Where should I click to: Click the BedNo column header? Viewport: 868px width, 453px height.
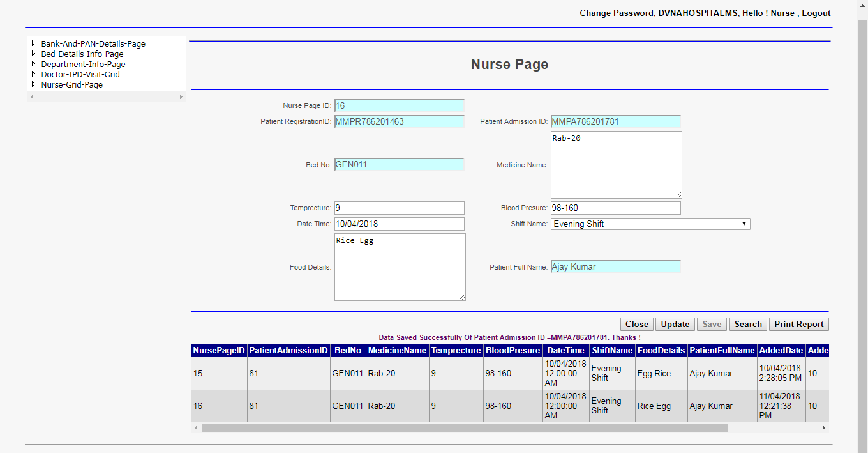coord(348,351)
